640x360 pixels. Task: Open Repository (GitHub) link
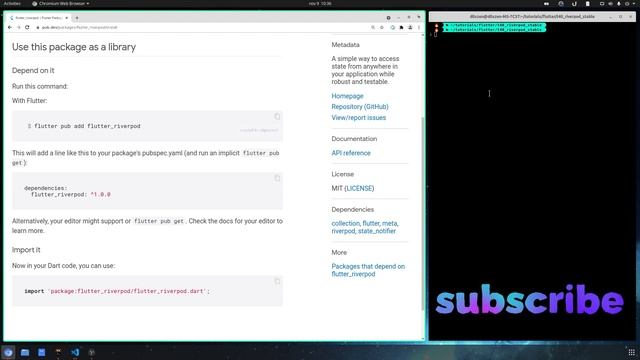tap(360, 107)
